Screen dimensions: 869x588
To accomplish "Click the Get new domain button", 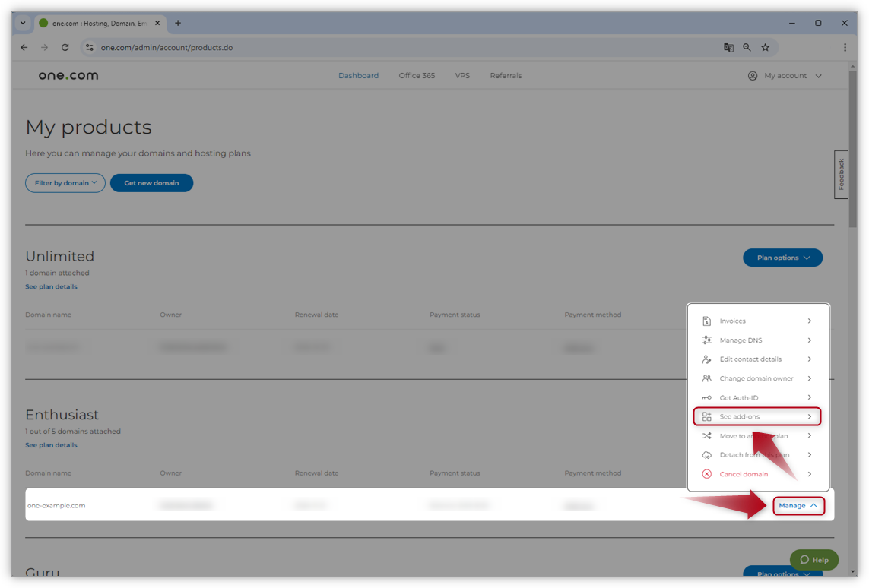I will click(151, 183).
